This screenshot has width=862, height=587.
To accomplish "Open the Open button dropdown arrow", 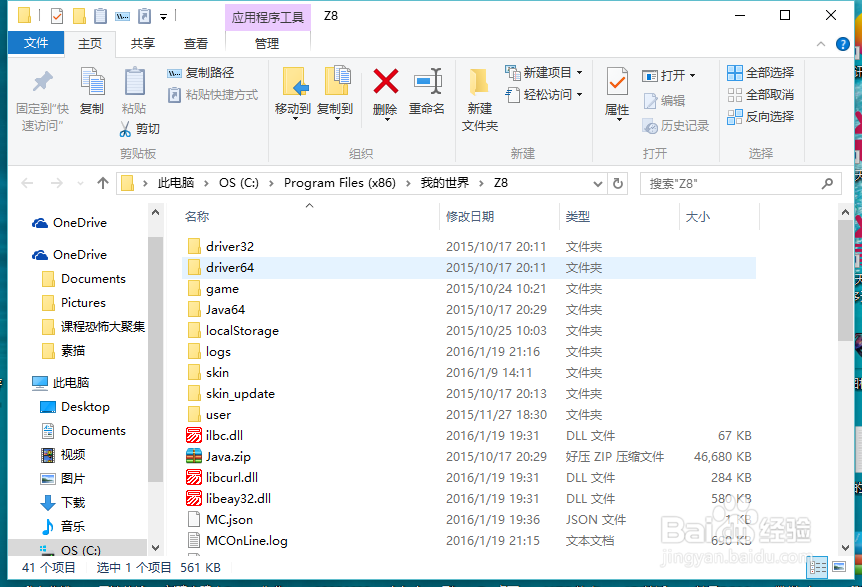I will click(x=692, y=75).
